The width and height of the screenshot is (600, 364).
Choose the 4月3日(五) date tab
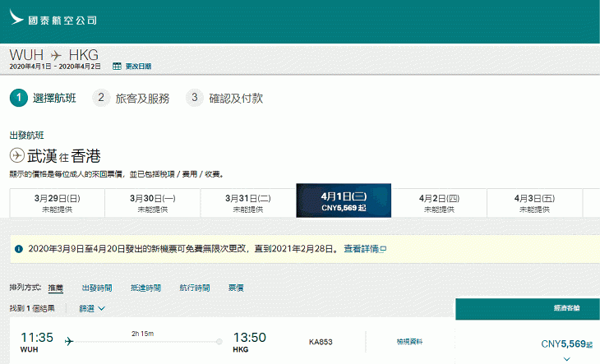click(x=534, y=203)
